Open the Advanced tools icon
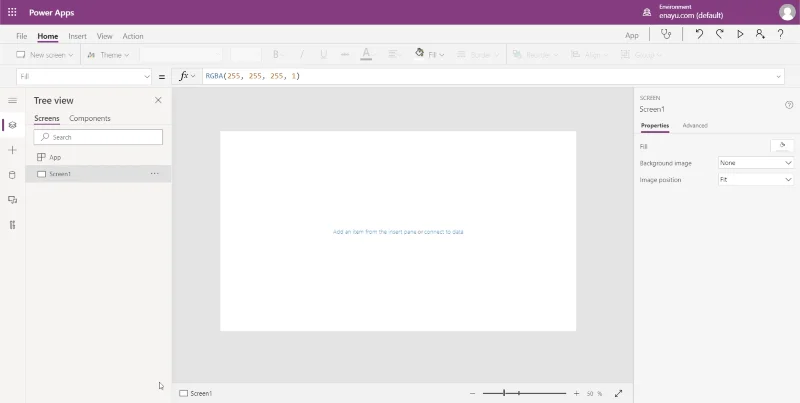This screenshot has height=403, width=800. [12, 225]
